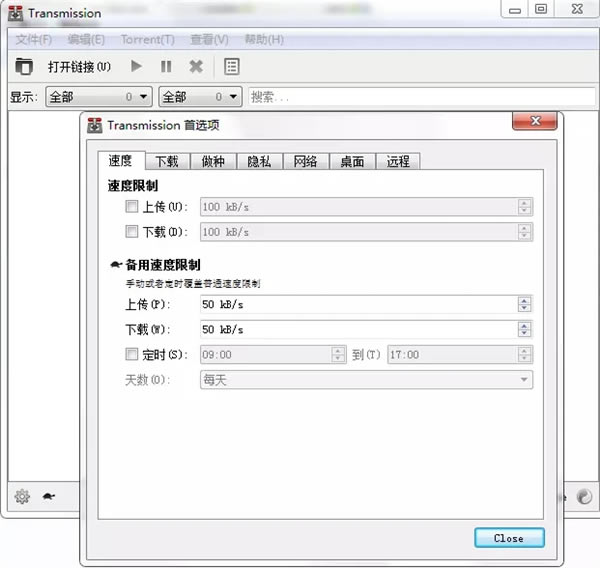Click the stepper arrows for alternative 上传(P) speed
The height and width of the screenshot is (568, 600).
tap(524, 304)
